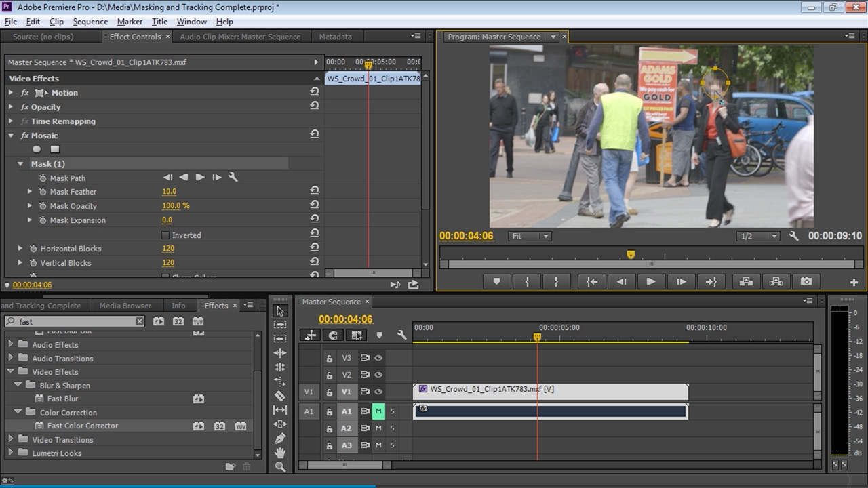Create 4-point polygon mask under Mosaic

pyautogui.click(x=55, y=149)
